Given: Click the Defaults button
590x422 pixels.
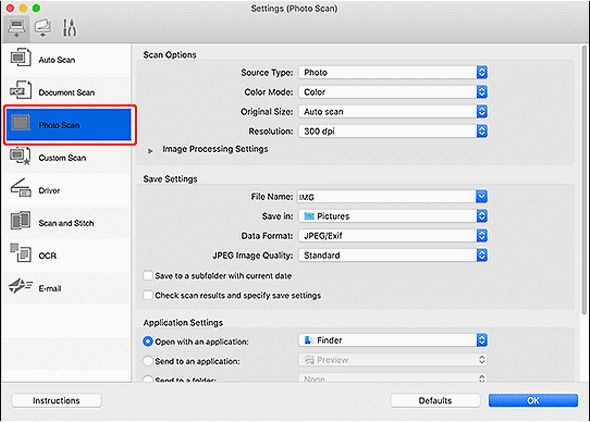Looking at the screenshot, I should click(435, 401).
